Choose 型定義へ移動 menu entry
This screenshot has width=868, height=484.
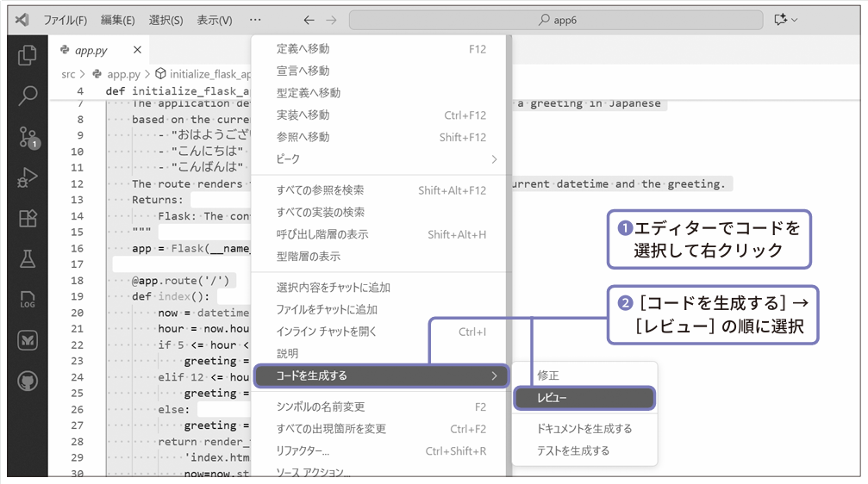pyautogui.click(x=381, y=93)
